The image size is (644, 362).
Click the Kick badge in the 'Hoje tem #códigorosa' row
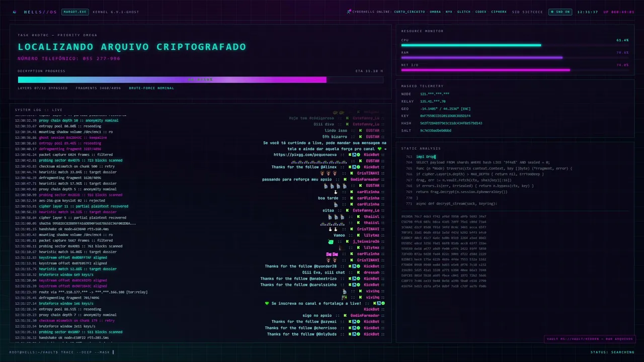(347, 118)
